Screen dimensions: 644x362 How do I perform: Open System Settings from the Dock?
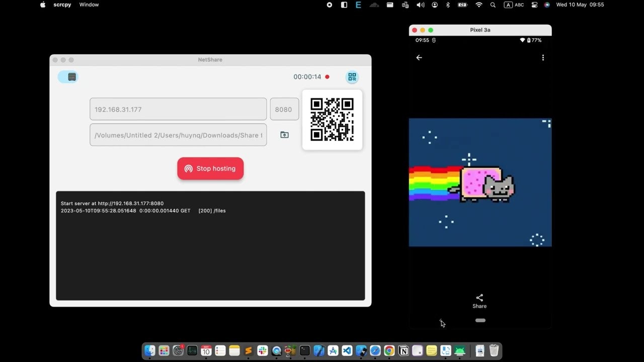click(178, 351)
